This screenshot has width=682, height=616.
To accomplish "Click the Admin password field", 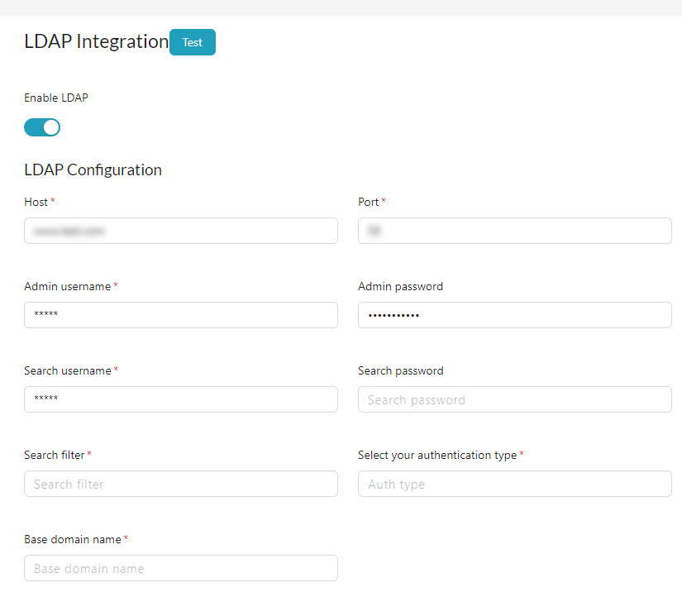I will click(514, 315).
